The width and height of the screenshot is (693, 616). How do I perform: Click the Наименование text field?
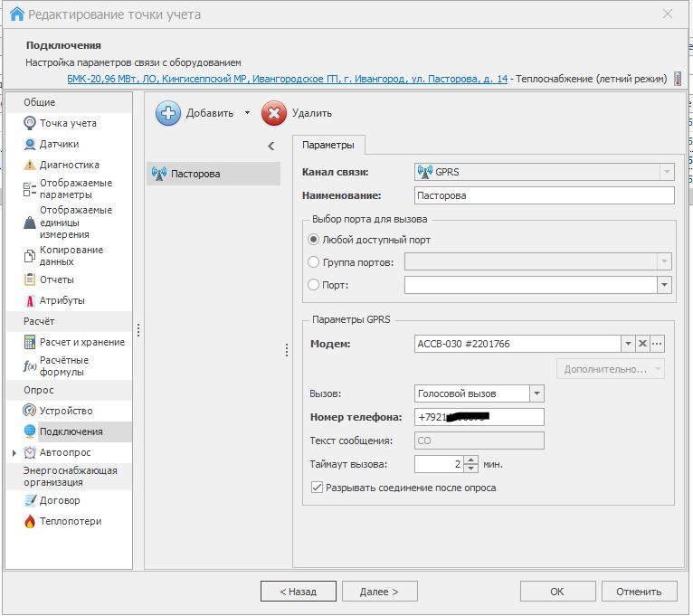coord(544,195)
